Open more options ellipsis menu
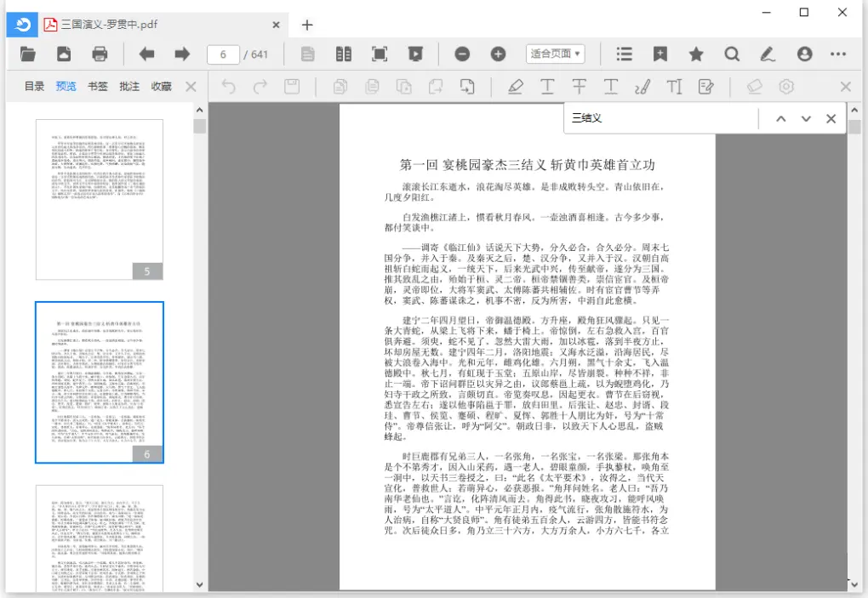The width and height of the screenshot is (868, 598). point(838,54)
